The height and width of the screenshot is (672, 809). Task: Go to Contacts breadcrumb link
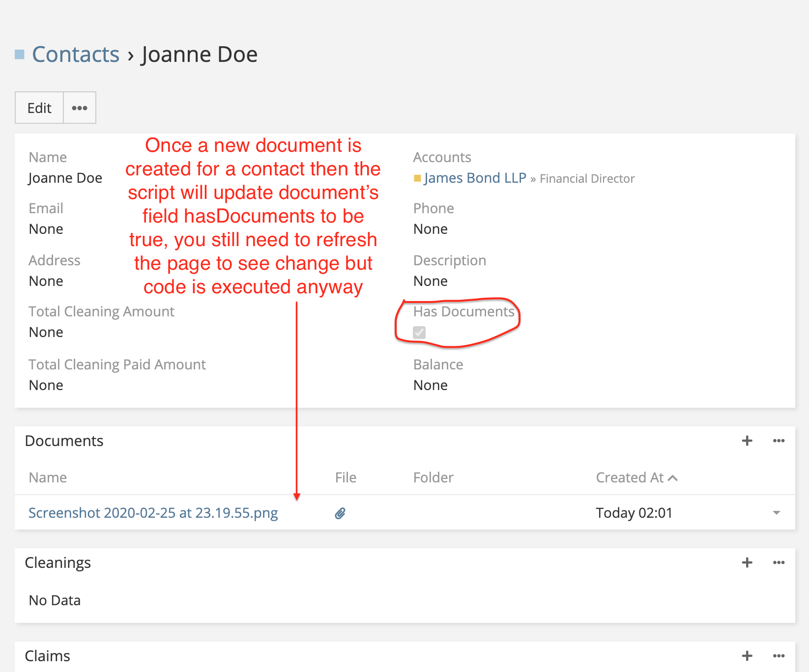pos(76,55)
